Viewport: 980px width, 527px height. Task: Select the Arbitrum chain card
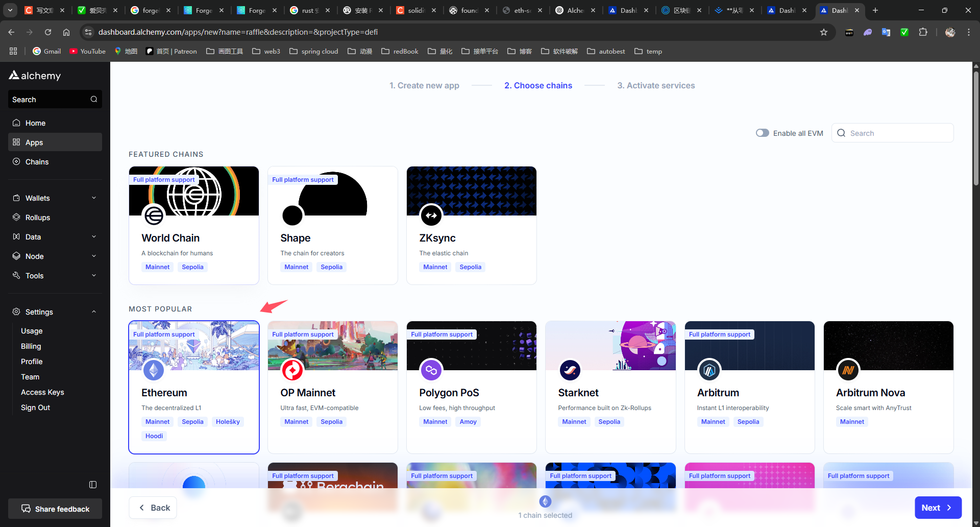tap(749, 387)
